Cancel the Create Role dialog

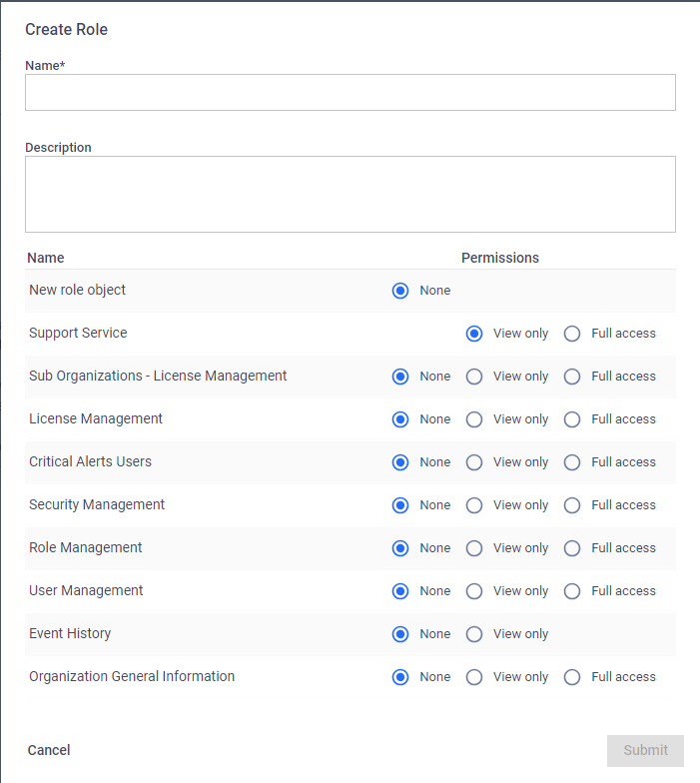pyautogui.click(x=49, y=750)
